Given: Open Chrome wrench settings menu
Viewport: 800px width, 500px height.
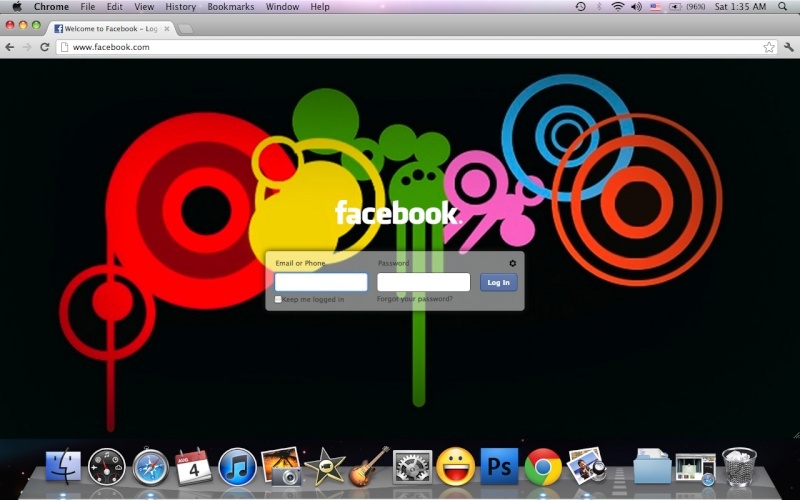Looking at the screenshot, I should tap(789, 47).
